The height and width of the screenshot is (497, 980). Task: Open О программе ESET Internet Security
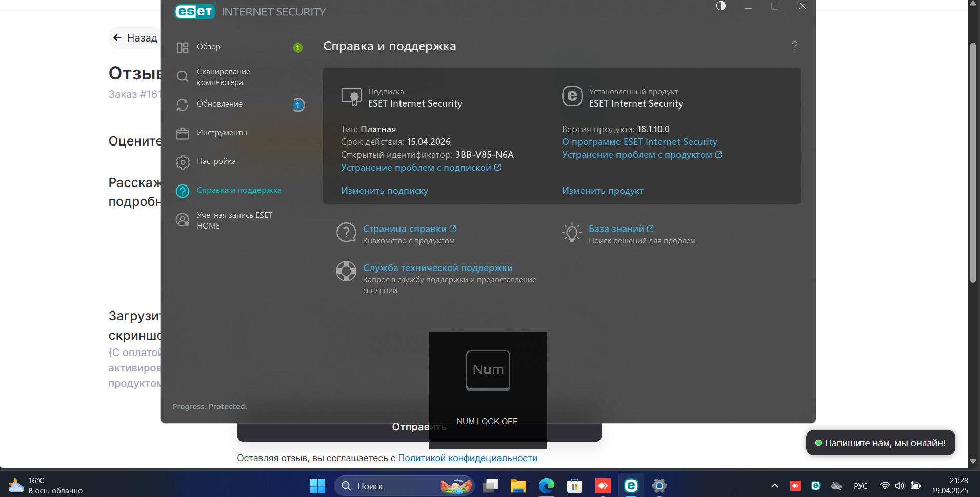[639, 142]
